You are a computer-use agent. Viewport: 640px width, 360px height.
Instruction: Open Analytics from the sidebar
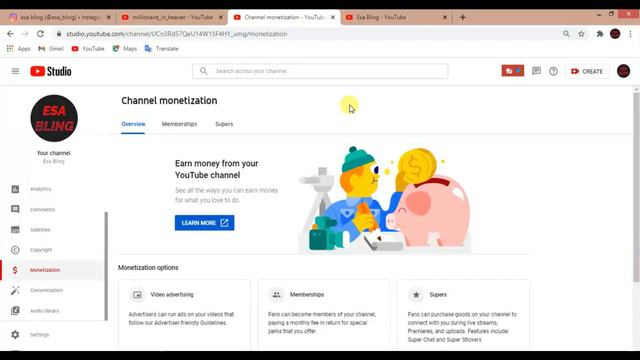click(x=40, y=189)
